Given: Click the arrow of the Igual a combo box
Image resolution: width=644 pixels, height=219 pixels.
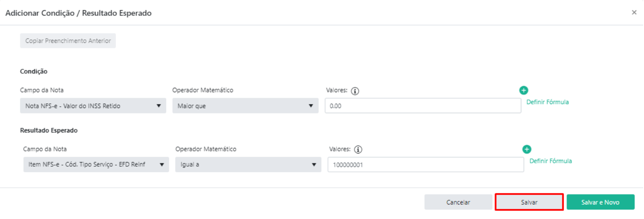Looking at the screenshot, I should 314,165.
